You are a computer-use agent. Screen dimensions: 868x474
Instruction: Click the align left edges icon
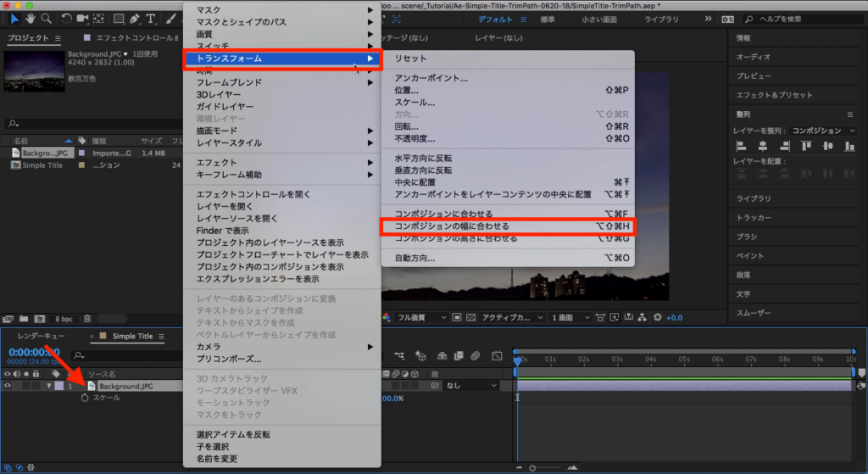click(x=739, y=147)
